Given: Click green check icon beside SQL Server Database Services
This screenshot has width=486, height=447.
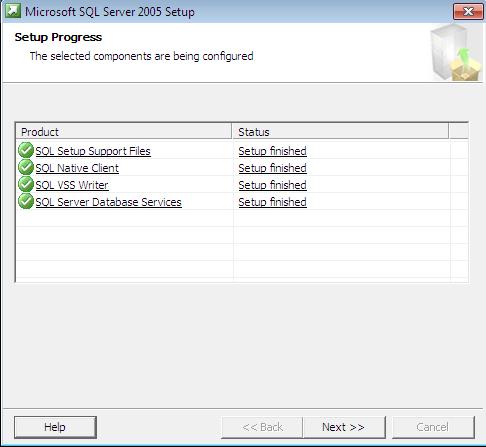Looking at the screenshot, I should [26, 201].
